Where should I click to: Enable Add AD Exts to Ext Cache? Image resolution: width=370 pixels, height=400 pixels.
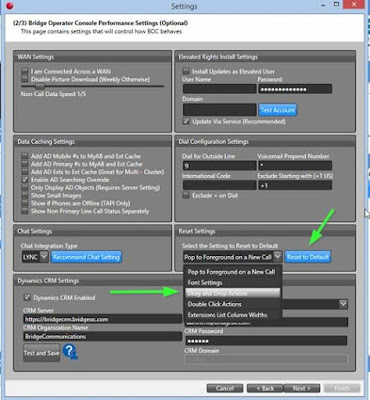(25, 172)
